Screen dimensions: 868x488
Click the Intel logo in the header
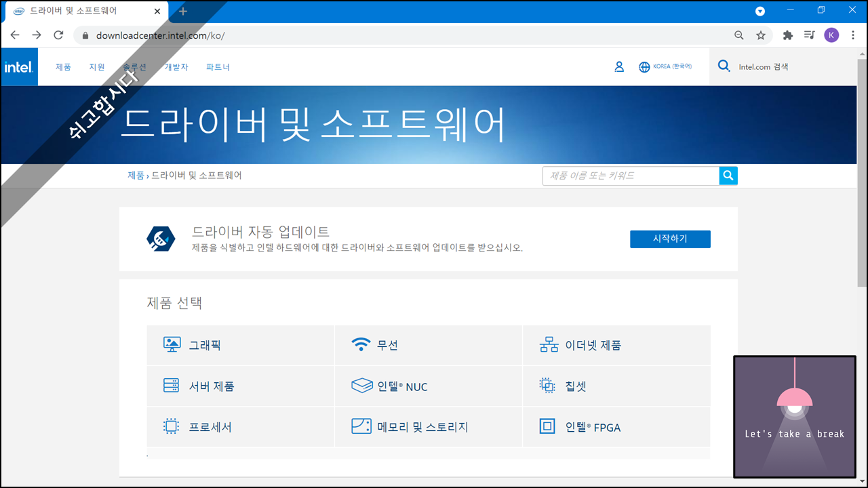click(x=19, y=66)
